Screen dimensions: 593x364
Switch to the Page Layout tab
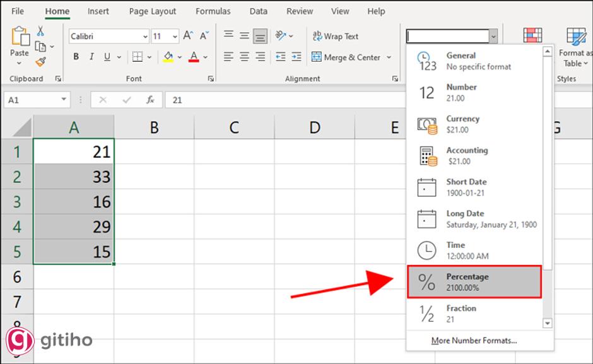153,11
